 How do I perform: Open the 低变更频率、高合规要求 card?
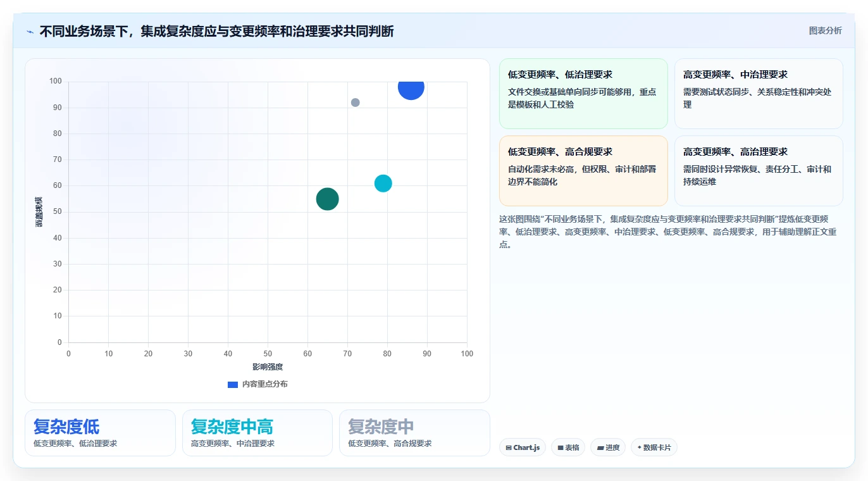583,171
